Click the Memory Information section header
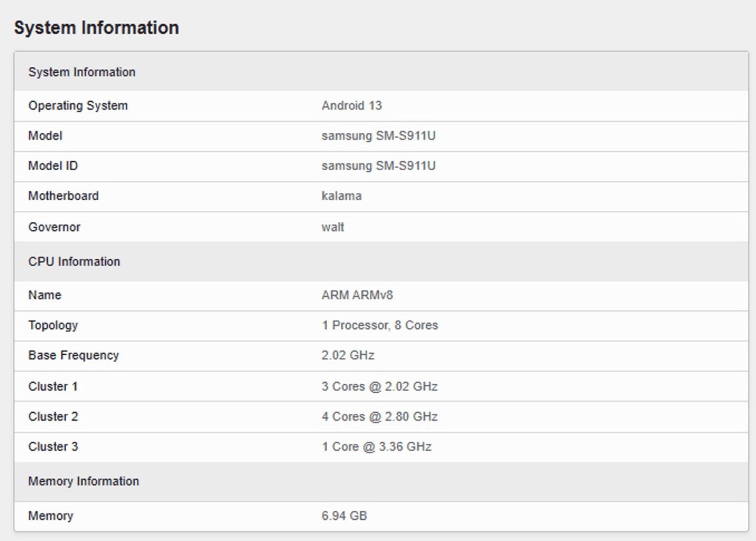This screenshot has width=756, height=541. (83, 481)
